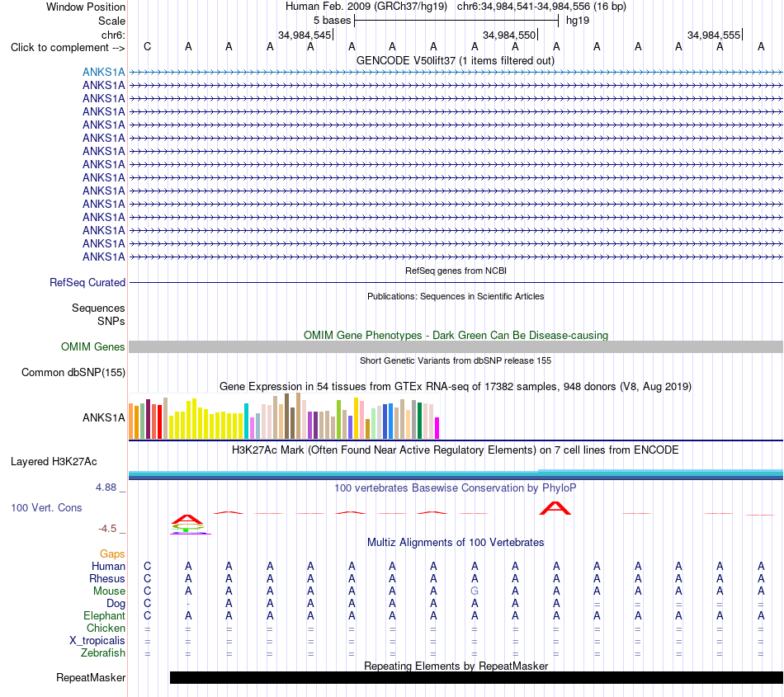
Task: Click the Rhesus species label
Action: (x=107, y=578)
